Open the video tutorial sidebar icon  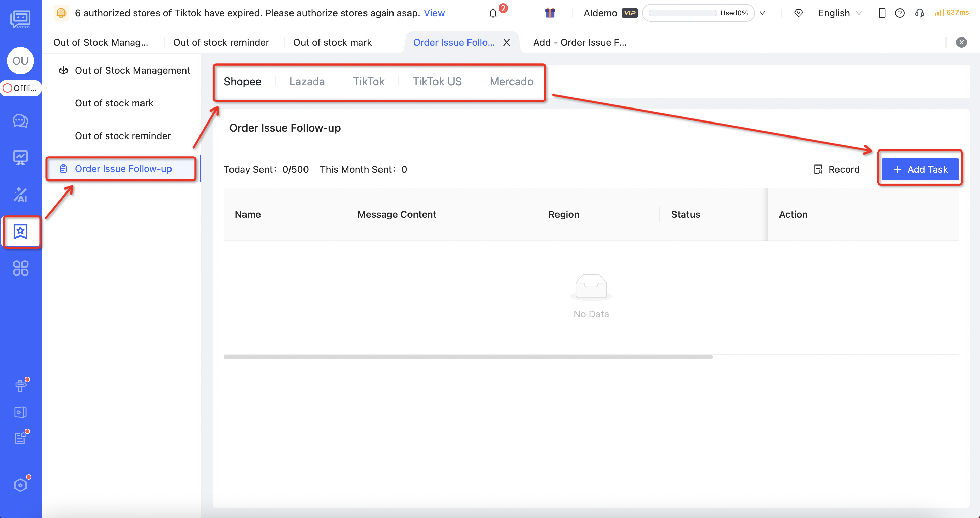click(20, 412)
